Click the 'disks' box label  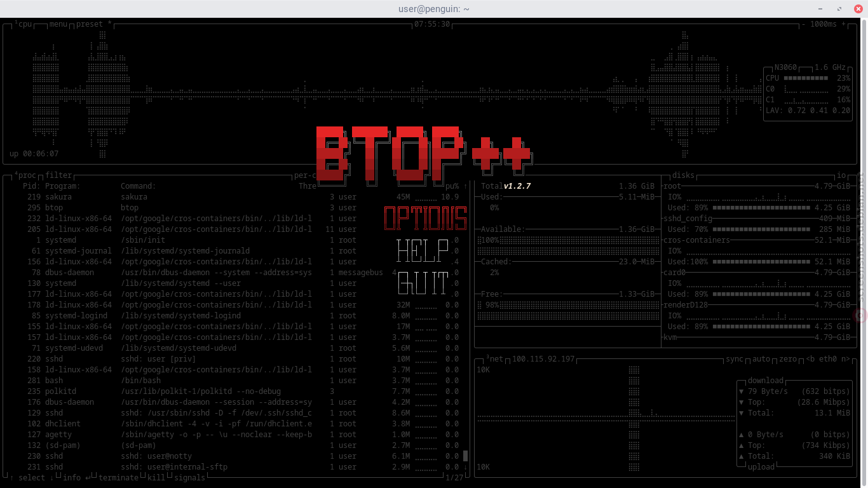[x=683, y=175]
